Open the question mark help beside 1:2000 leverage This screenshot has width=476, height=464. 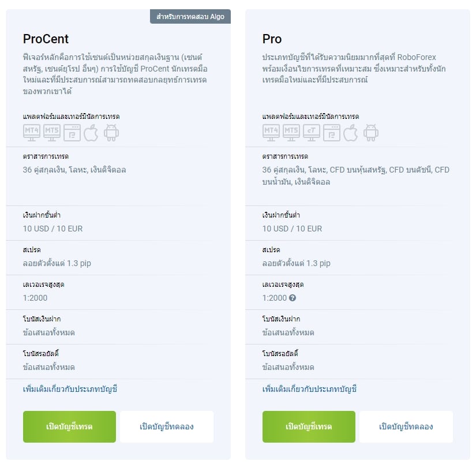(293, 298)
